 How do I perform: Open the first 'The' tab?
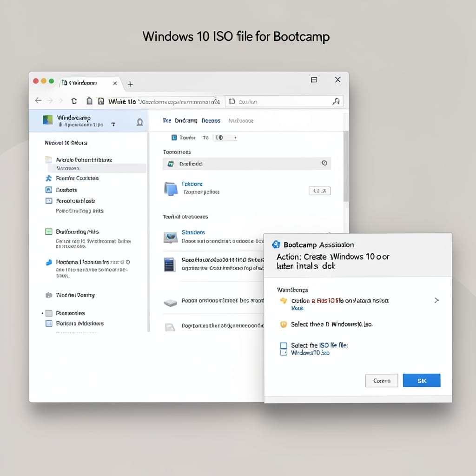(167, 120)
